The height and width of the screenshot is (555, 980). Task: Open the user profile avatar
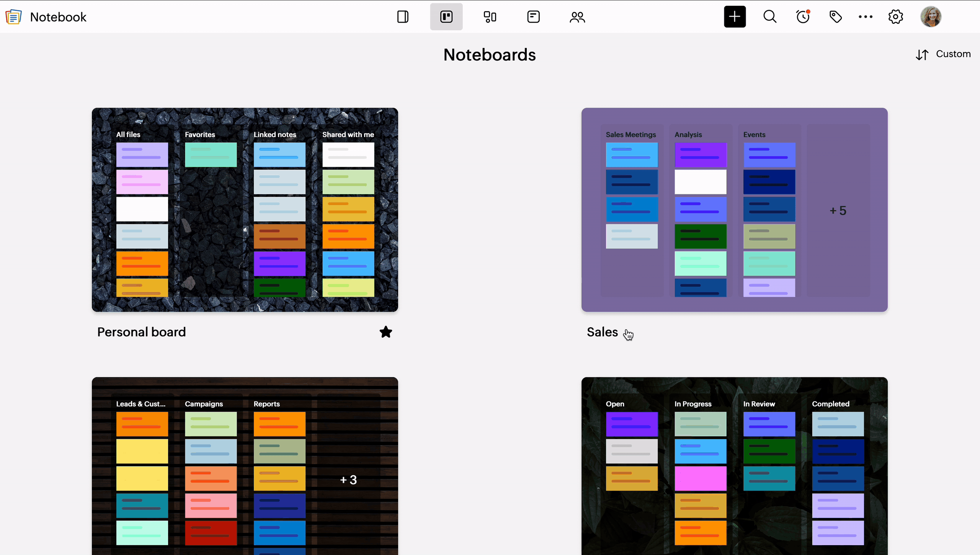pyautogui.click(x=931, y=17)
